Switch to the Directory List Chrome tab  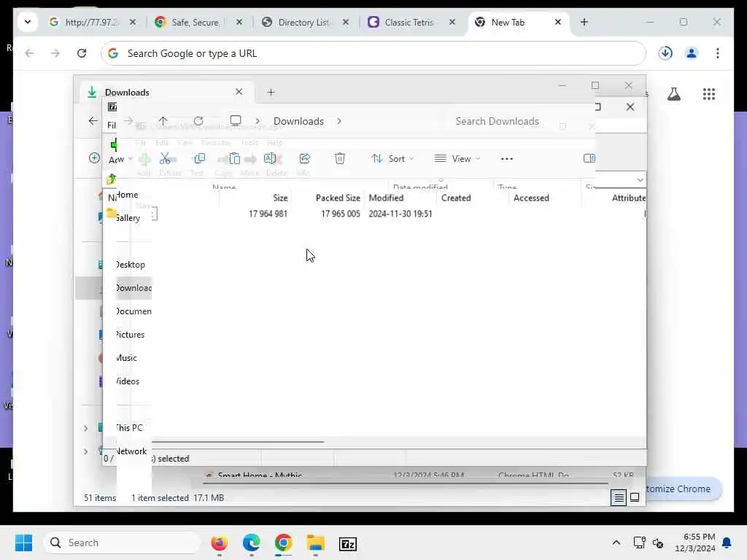304,22
